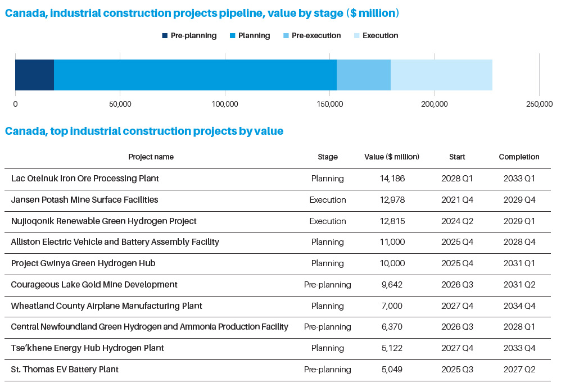This screenshot has height=392, width=561.
Task: Select the St. Thomas EV Battery Plant entry
Action: click(x=65, y=370)
